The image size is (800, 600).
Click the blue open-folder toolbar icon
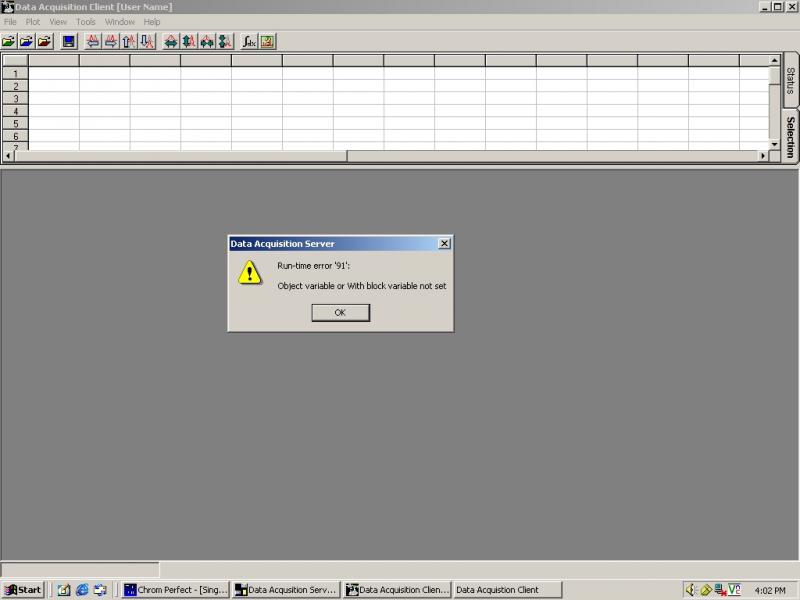click(27, 41)
